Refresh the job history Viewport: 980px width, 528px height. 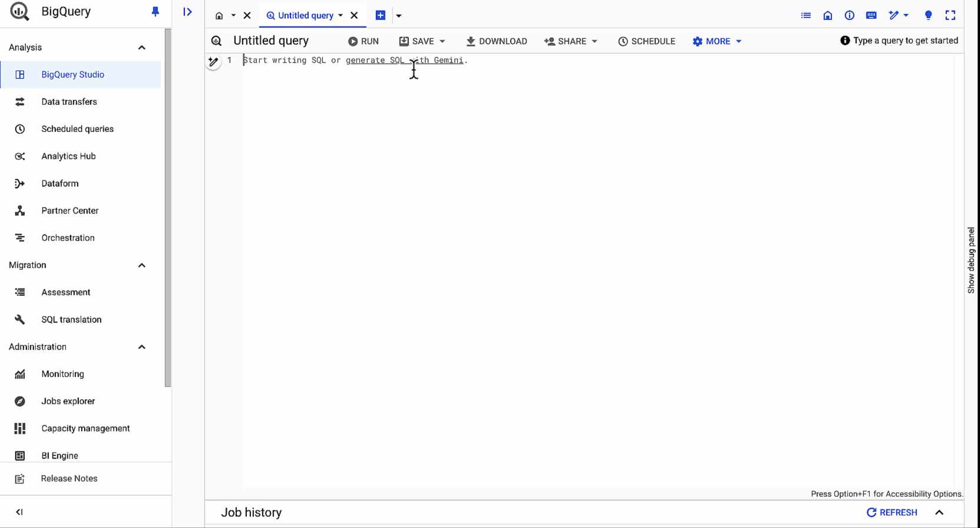tap(892, 513)
